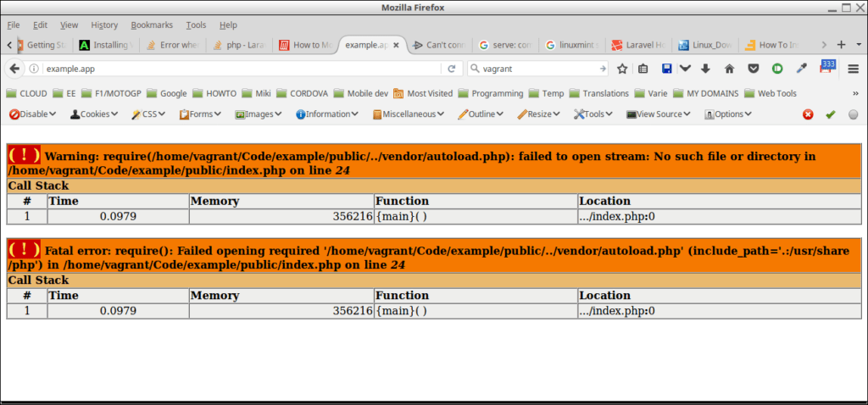Open the downloads arrow icon
The height and width of the screenshot is (405, 868).
click(x=705, y=69)
